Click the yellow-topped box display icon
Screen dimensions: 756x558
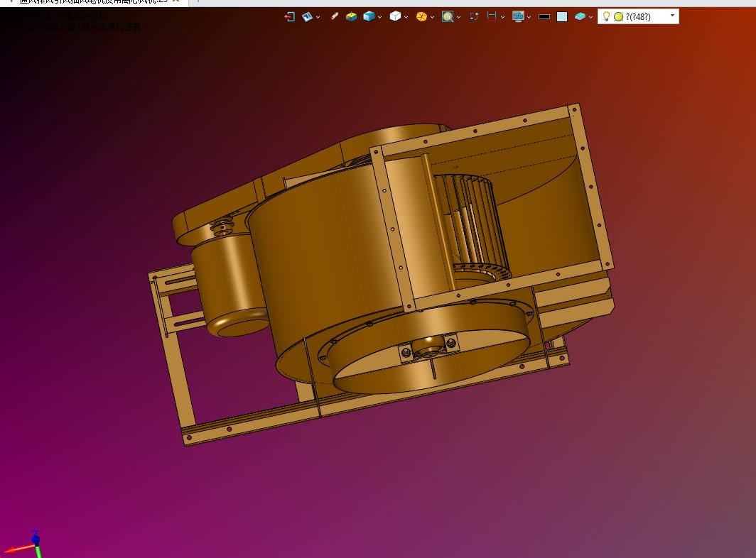coord(352,17)
